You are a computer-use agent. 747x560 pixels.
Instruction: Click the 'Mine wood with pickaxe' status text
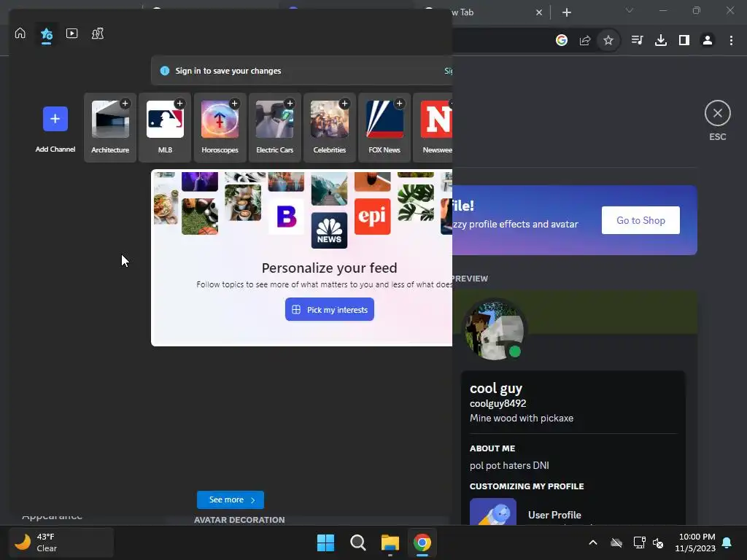pyautogui.click(x=522, y=418)
